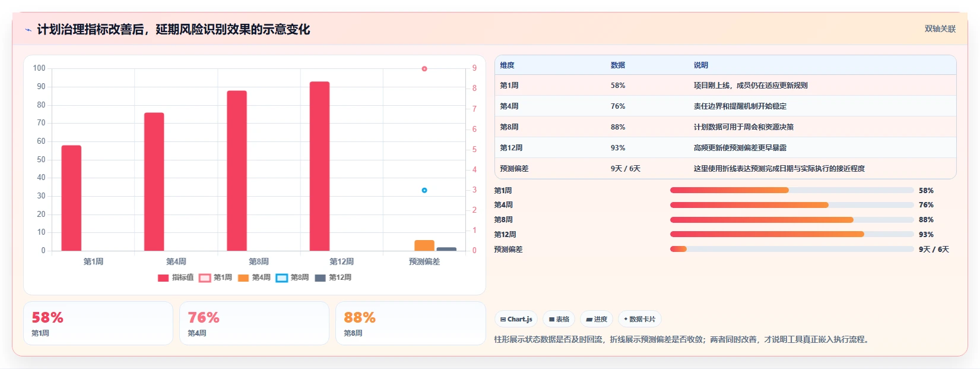Click the 9天 / 6天 value beside the progress bar

click(934, 250)
